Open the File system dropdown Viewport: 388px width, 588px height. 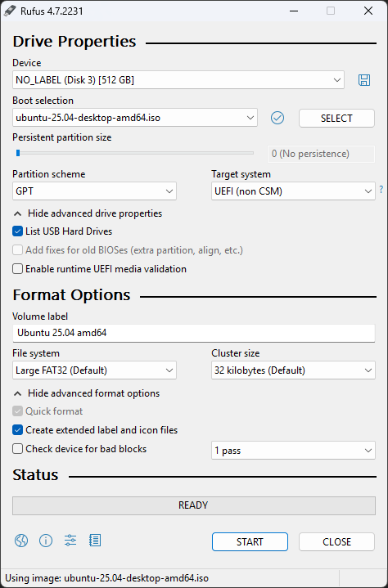pyautogui.click(x=94, y=370)
